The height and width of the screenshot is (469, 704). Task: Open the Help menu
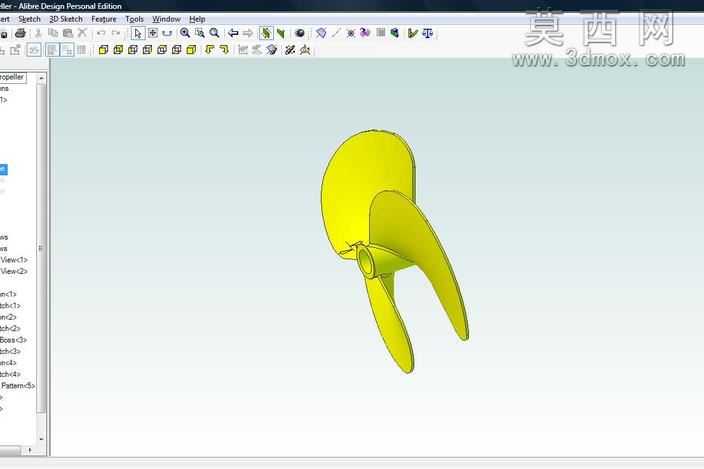[x=197, y=19]
